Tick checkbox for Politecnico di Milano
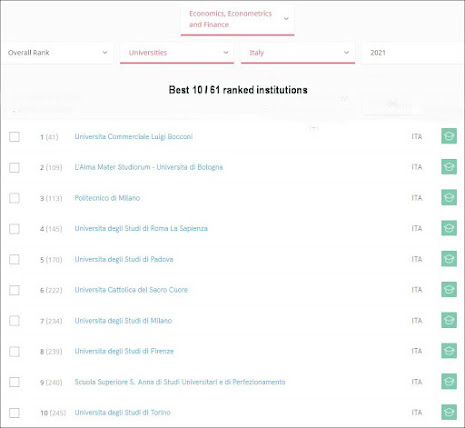 14,198
